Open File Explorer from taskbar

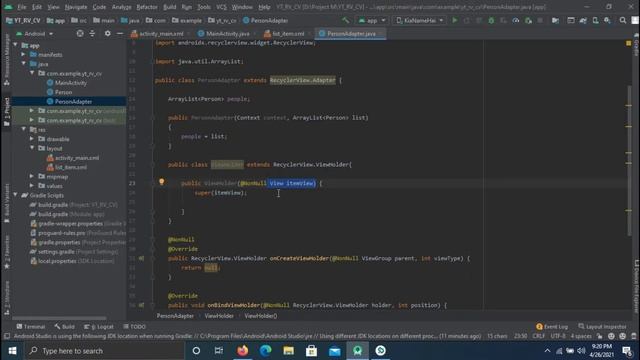289,351
